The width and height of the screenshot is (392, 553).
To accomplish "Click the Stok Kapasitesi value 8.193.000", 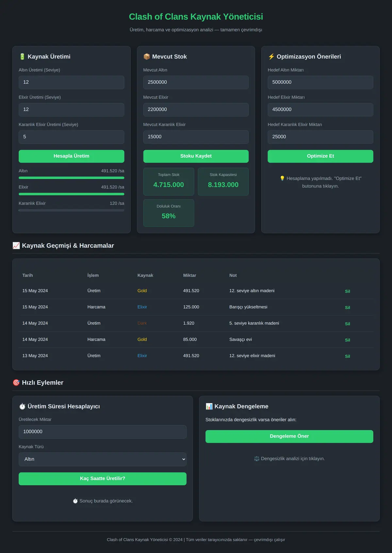I will (223, 185).
